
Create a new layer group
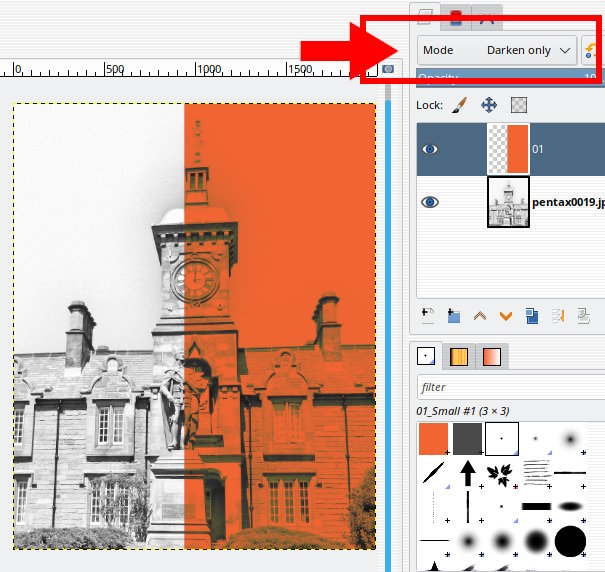(x=453, y=316)
